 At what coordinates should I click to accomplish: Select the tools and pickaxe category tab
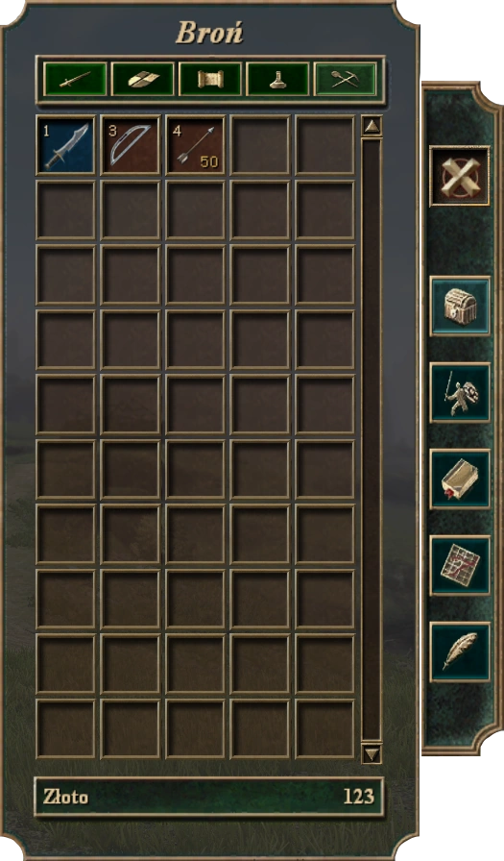(x=345, y=80)
